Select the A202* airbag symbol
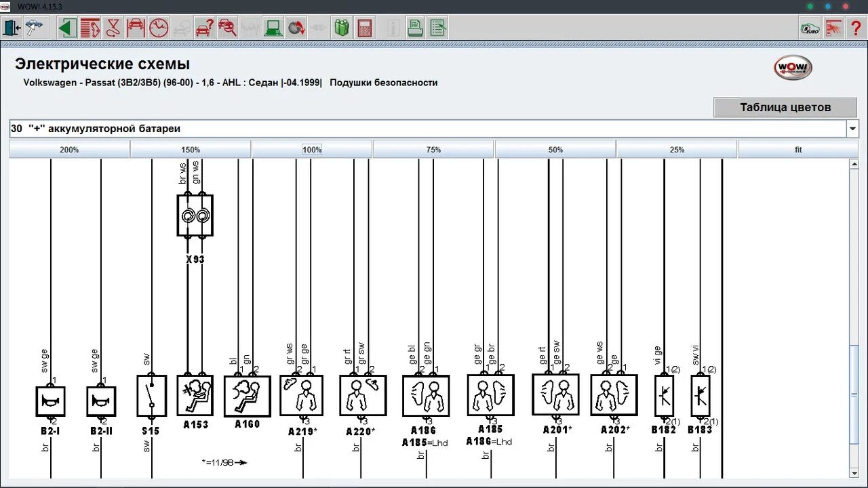The height and width of the screenshot is (488, 868). tap(614, 395)
